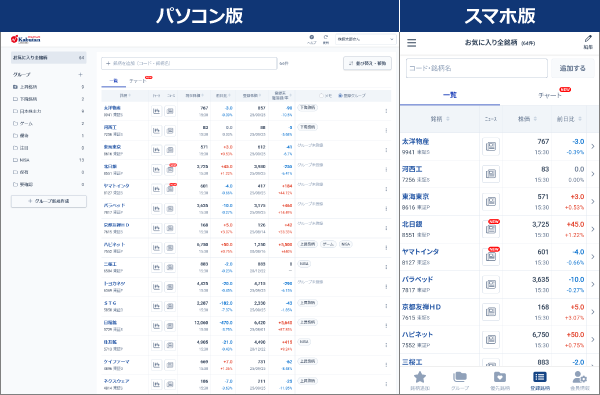Sort by 株価 column in smartphone version

tap(527, 119)
